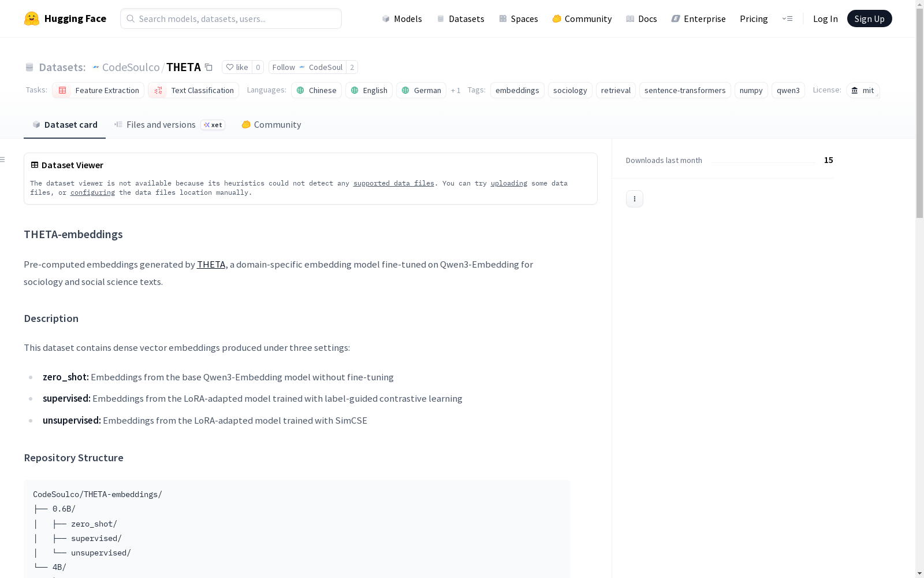Copy dataset name with copy icon
This screenshot has width=924, height=578.
click(x=208, y=67)
